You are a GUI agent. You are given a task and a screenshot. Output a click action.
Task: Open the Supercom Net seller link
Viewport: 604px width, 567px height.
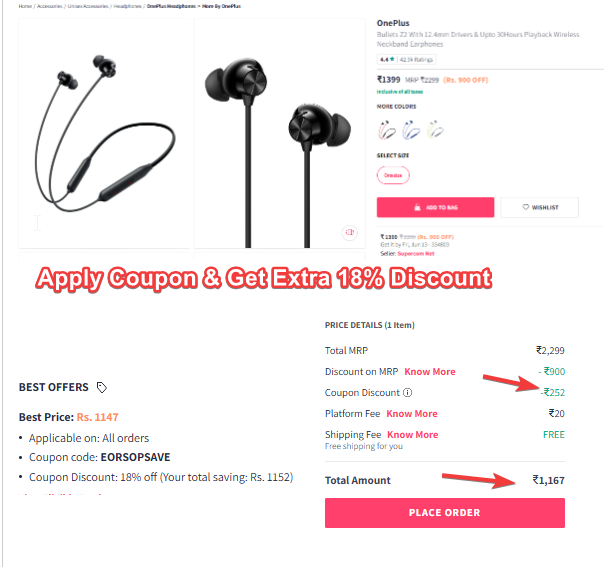[x=416, y=253]
